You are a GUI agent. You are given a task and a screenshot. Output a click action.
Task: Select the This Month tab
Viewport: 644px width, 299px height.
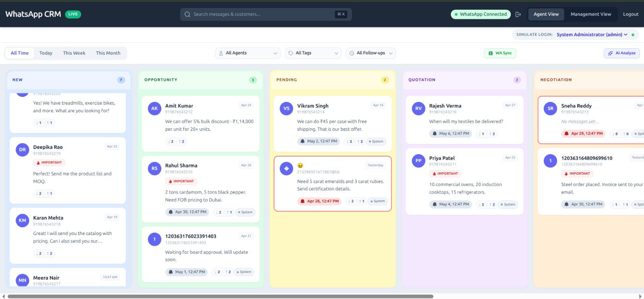108,53
